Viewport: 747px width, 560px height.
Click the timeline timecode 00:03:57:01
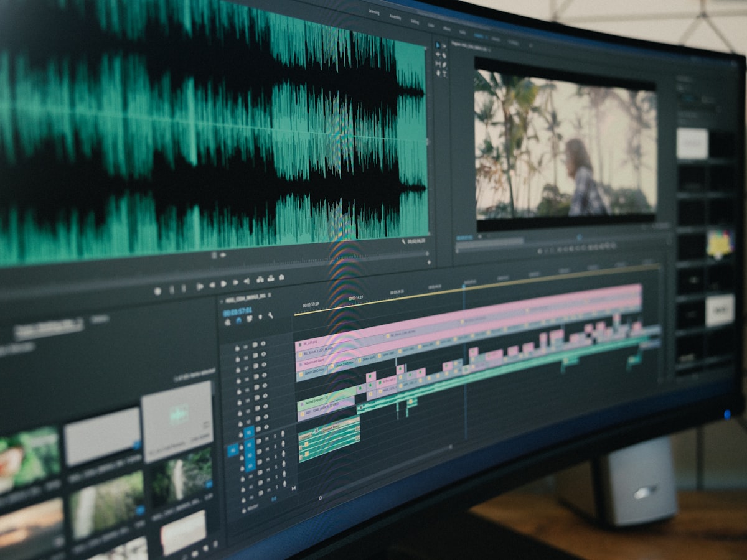coord(237,312)
